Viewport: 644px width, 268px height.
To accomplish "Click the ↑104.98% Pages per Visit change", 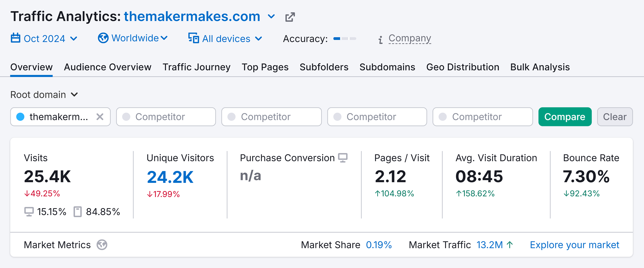I will 394,193.
